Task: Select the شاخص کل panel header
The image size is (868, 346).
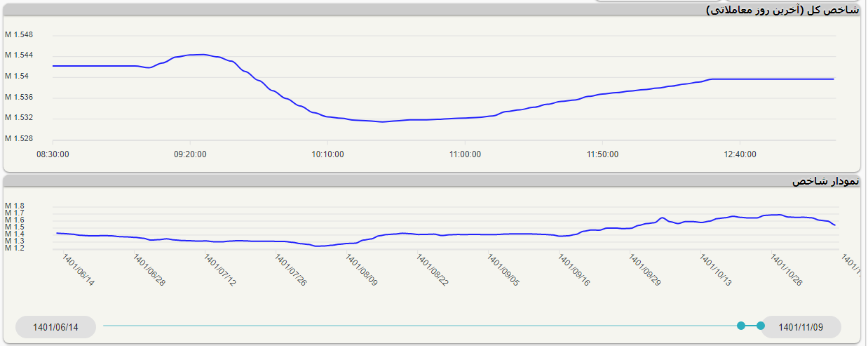Action: click(782, 10)
